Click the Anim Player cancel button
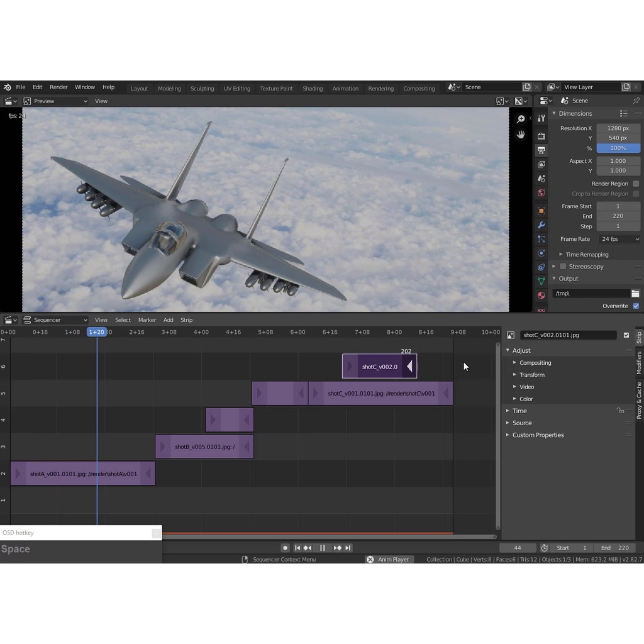 tap(370, 559)
